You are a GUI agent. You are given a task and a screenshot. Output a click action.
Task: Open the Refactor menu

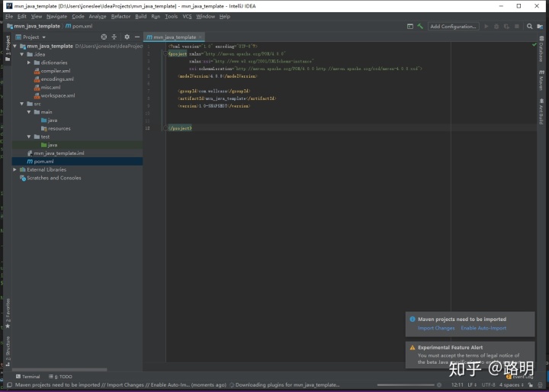click(120, 17)
